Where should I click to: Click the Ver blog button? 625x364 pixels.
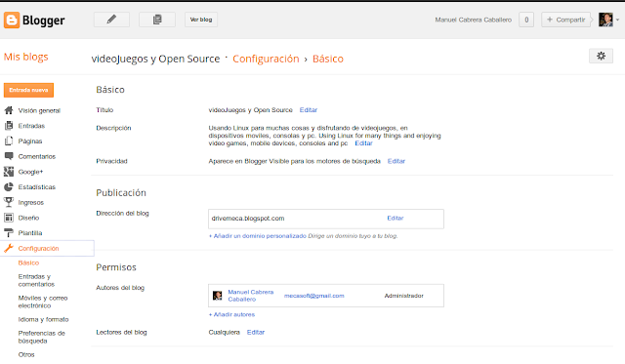[201, 20]
